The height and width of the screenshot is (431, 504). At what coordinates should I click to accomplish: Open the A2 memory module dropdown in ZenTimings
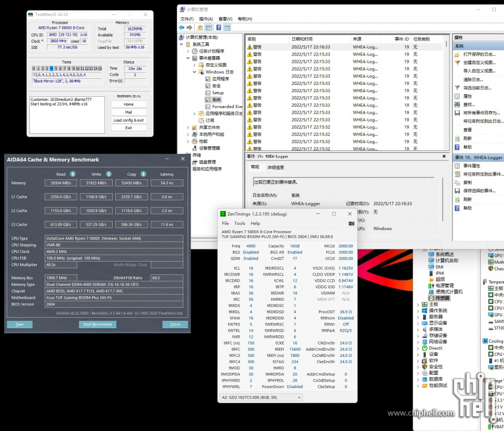coord(261,398)
